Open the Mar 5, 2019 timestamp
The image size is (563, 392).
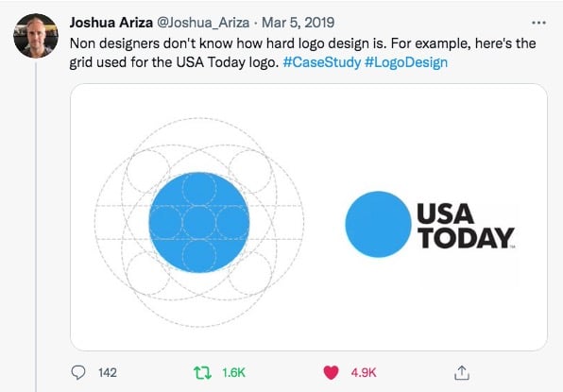pyautogui.click(x=298, y=23)
